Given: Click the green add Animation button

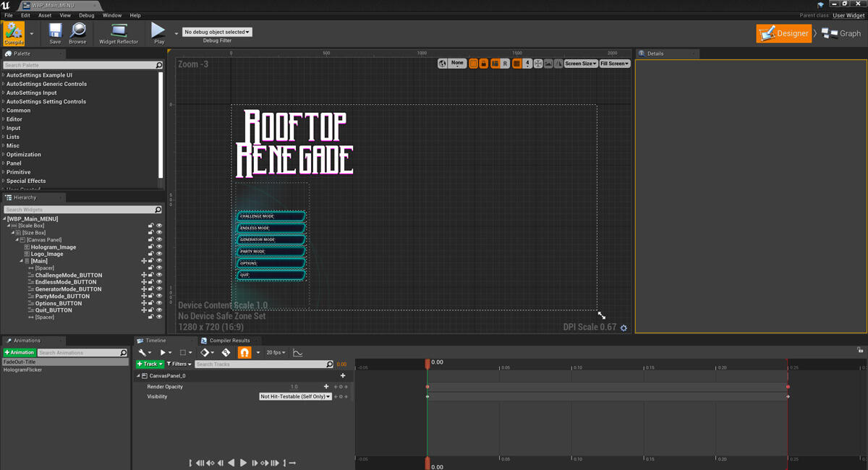Looking at the screenshot, I should click(x=20, y=353).
